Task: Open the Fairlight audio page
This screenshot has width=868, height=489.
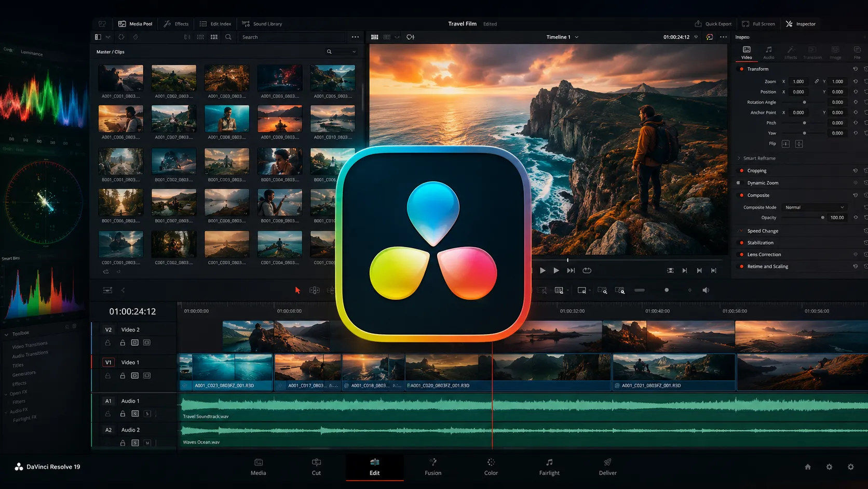Action: pos(549,467)
